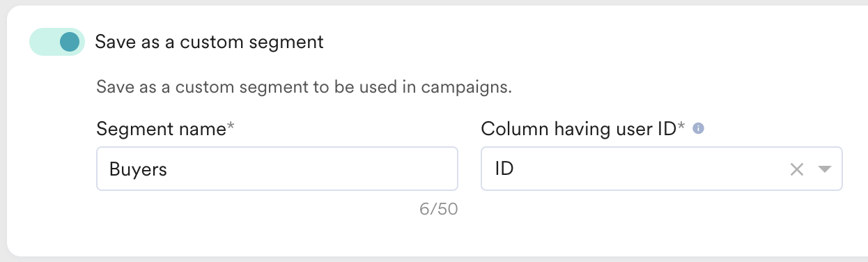Click the "Save as a custom segment" toggle label
The height and width of the screenshot is (262, 868).
click(209, 42)
